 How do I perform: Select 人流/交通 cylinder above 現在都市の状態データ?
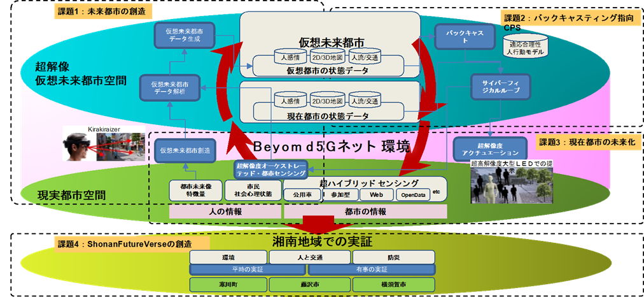pos(365,100)
